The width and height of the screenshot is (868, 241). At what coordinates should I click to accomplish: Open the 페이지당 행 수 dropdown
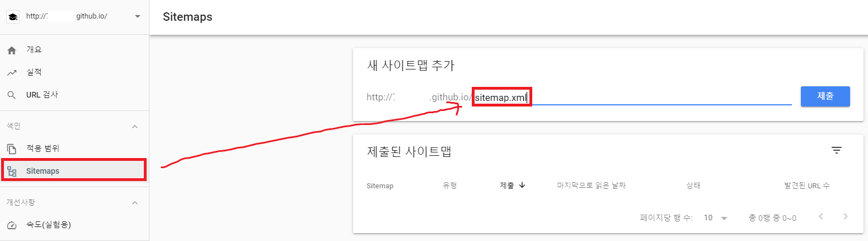[716, 217]
